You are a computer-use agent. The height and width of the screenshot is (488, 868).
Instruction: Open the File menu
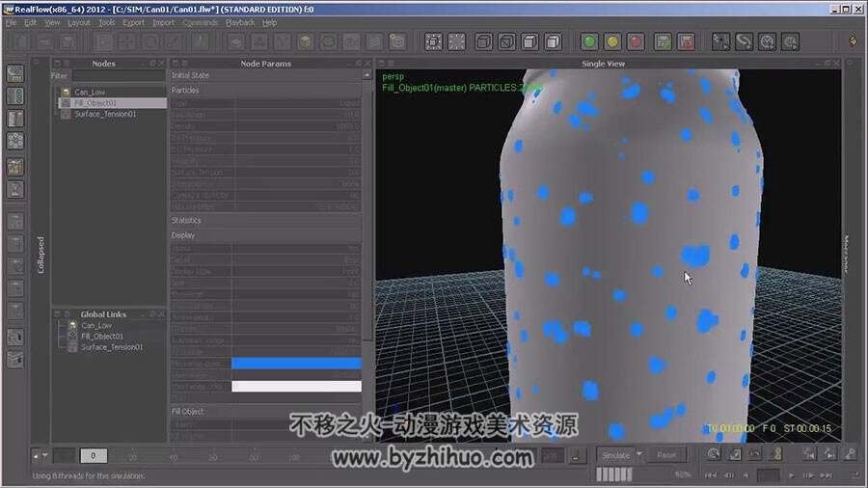coord(11,23)
